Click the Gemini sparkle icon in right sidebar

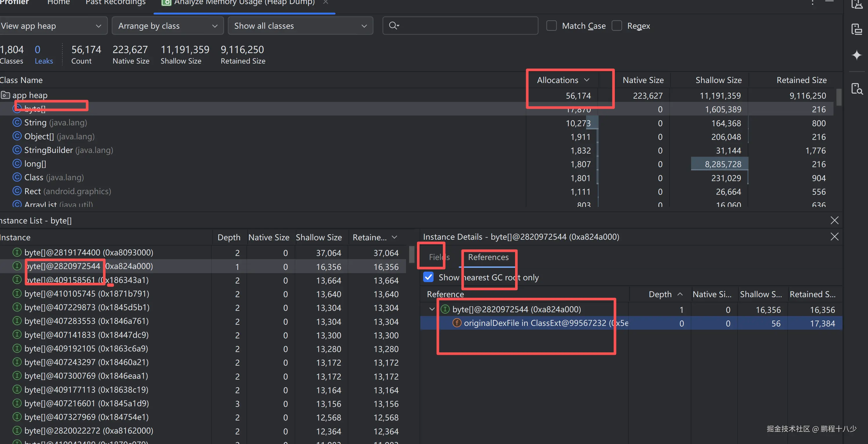856,55
